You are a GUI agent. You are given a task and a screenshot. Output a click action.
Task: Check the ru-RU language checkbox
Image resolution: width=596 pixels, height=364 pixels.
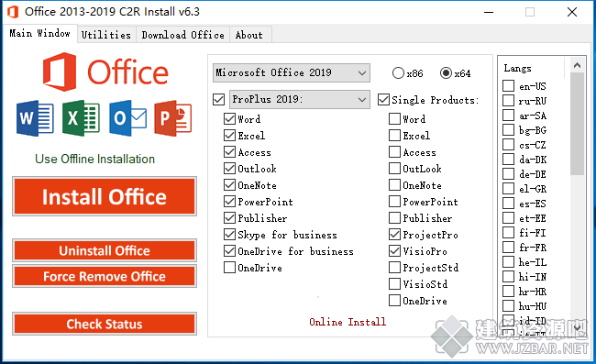pos(509,101)
